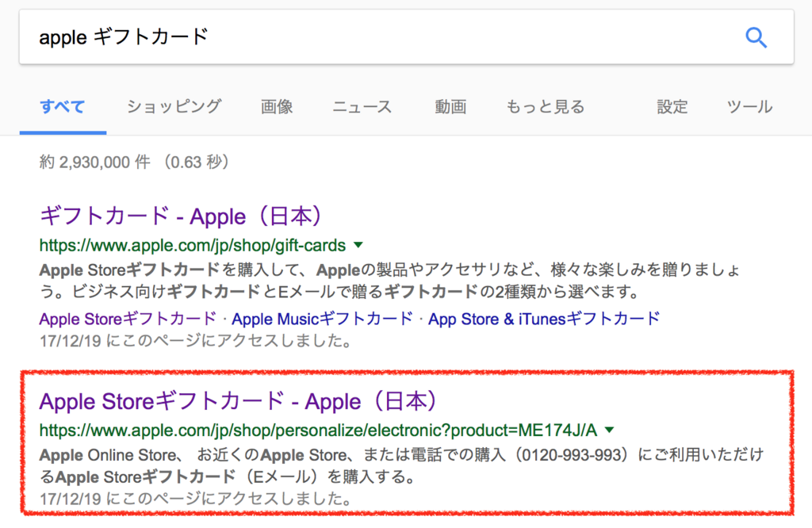Screen dimensions: 812x528
Task: Open the 'App Store & iTunesギフトカード' sitelink
Action: [544, 319]
